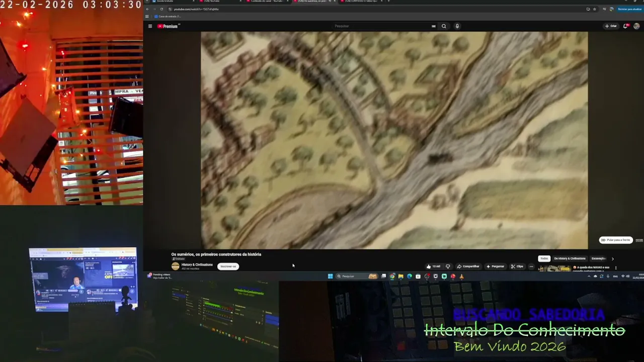This screenshot has height=362, width=644.
Task: Expand the system tray hidden icons chevron
Action: (x=589, y=276)
